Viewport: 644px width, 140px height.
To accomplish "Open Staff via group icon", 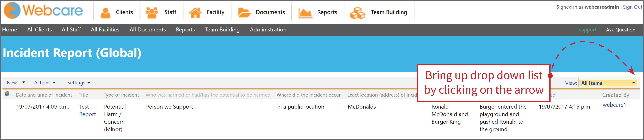I will pos(152,12).
